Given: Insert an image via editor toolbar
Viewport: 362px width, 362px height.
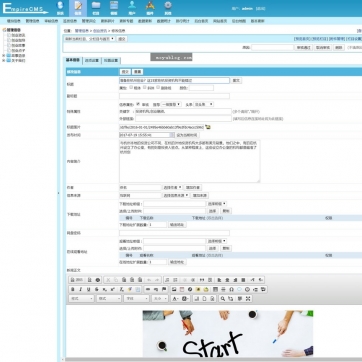Looking at the screenshot, I should coord(174,289).
